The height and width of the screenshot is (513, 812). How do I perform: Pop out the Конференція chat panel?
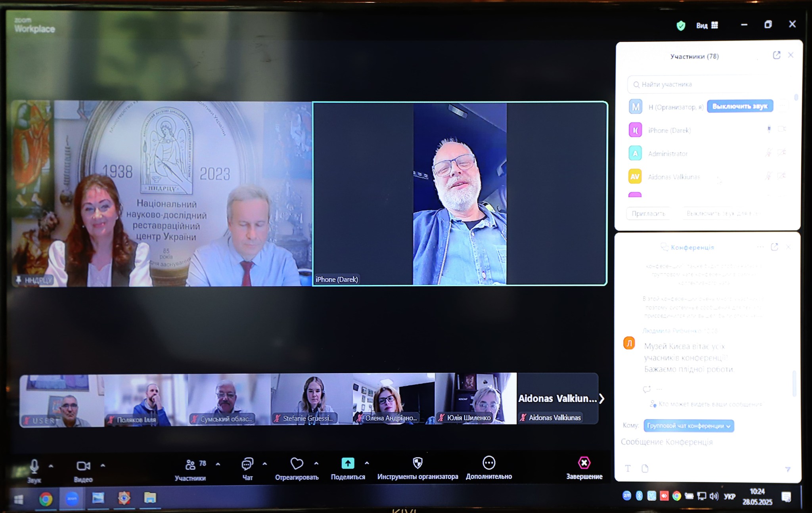click(x=774, y=247)
